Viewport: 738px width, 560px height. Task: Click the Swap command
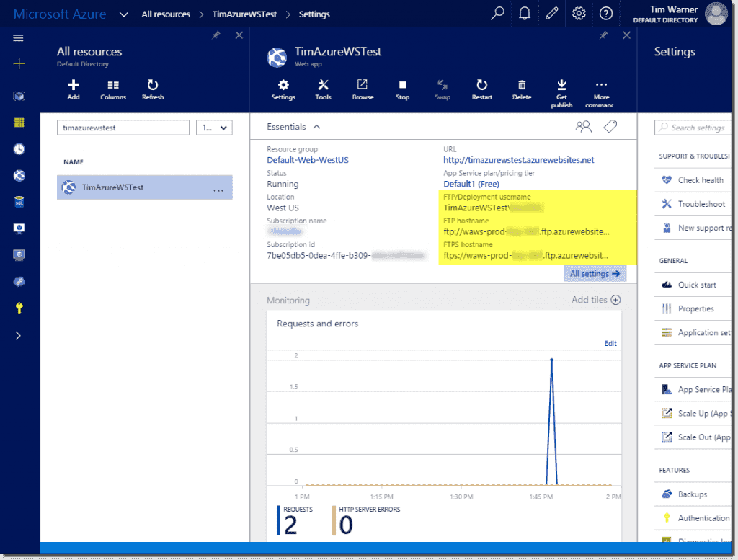pyautogui.click(x=442, y=89)
